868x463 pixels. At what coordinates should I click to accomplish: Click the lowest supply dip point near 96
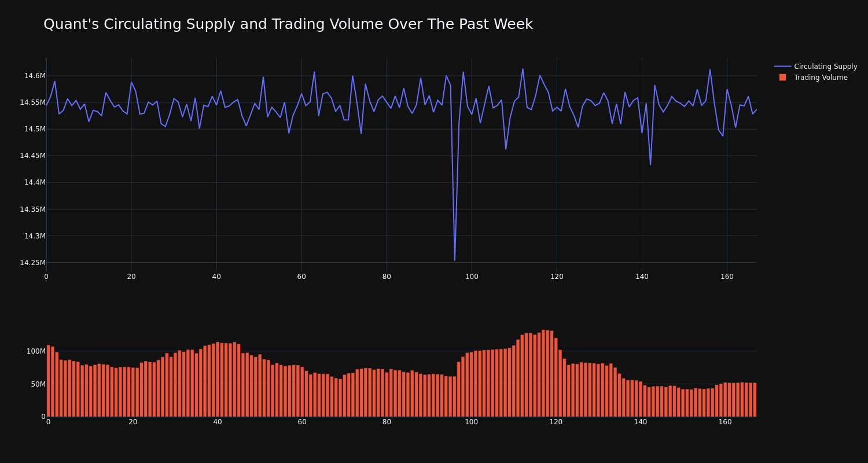(455, 260)
